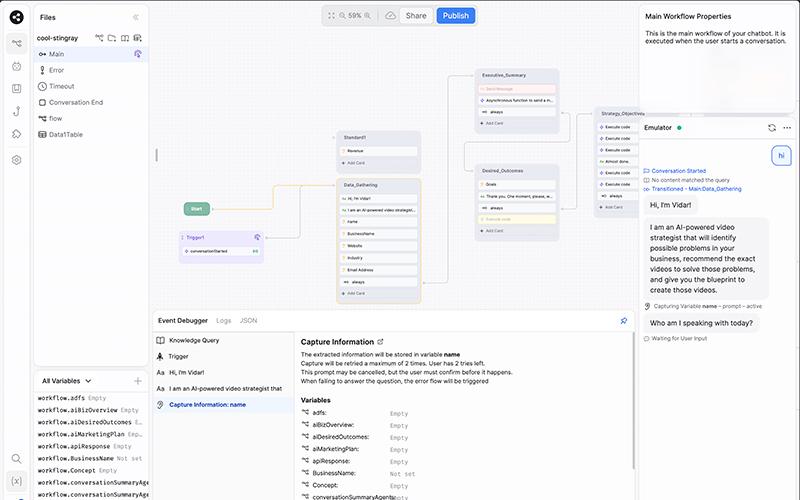Add Card to Desired_Outcomes node
Viewport: 800px width, 500px height.
492,231
